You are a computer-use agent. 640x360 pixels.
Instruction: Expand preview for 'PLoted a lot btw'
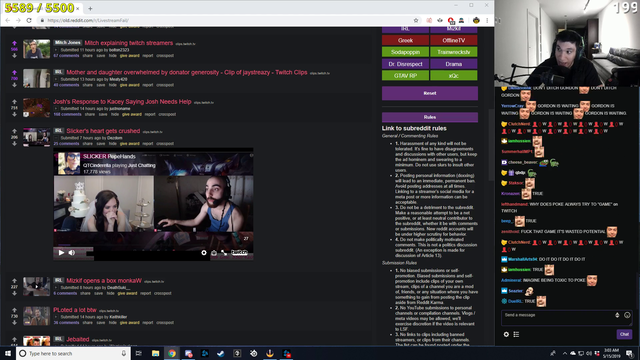click(56, 317)
